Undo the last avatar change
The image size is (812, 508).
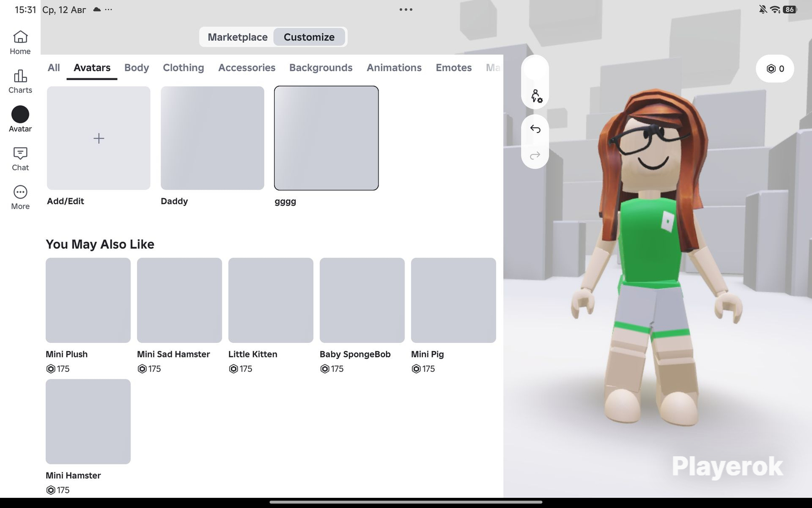point(535,129)
